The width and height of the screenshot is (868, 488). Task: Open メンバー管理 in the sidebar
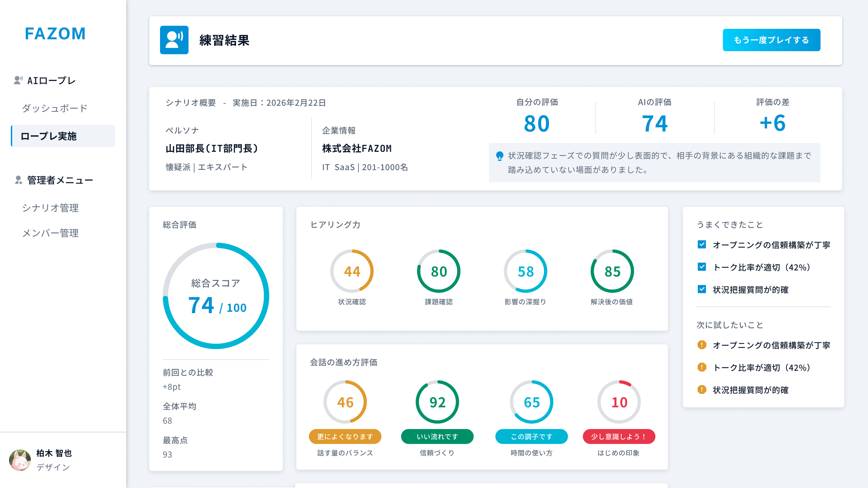coord(50,233)
